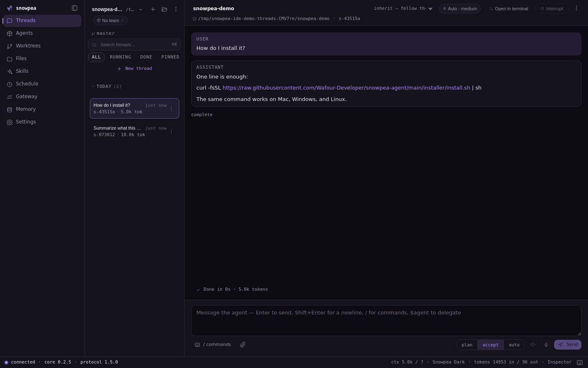Select the ALL filter tab

click(x=96, y=57)
